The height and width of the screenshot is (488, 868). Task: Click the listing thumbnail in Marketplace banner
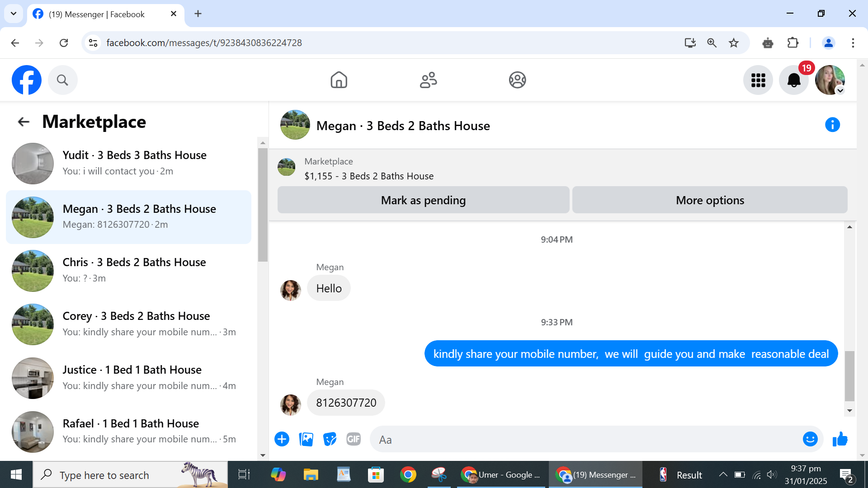pos(286,167)
